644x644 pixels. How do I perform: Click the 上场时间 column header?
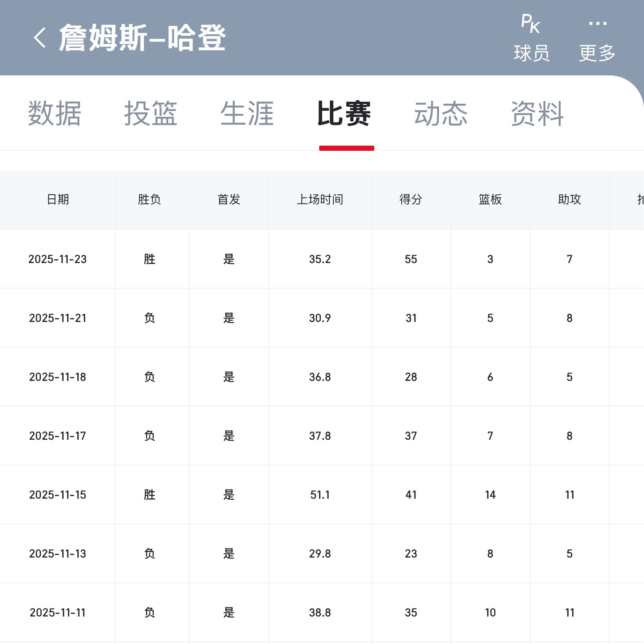pos(320,199)
